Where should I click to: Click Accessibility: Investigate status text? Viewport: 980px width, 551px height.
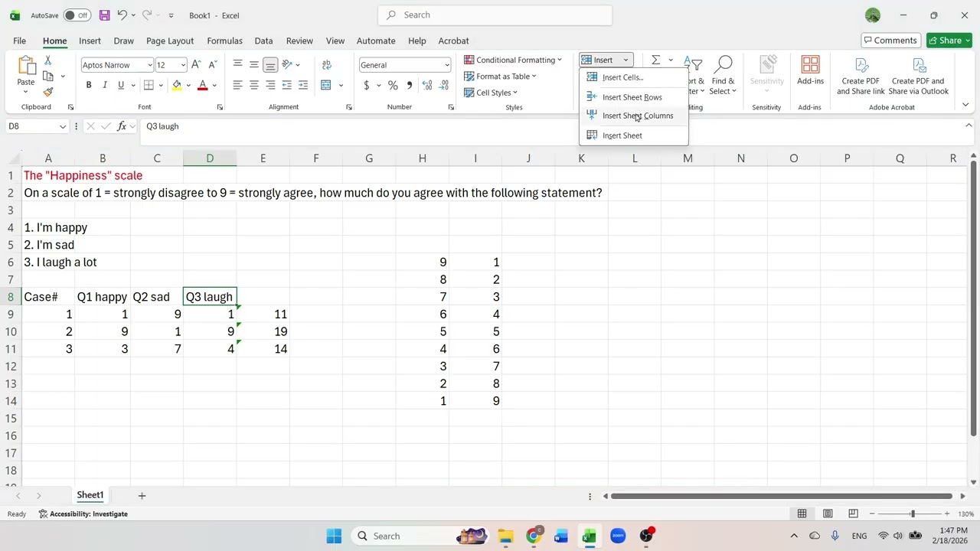[x=83, y=514]
